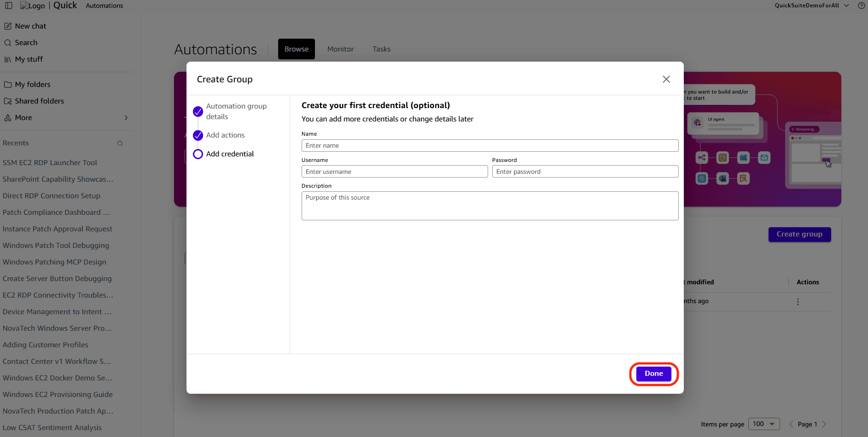Click the Create group button
The width and height of the screenshot is (868, 437).
[x=799, y=234]
